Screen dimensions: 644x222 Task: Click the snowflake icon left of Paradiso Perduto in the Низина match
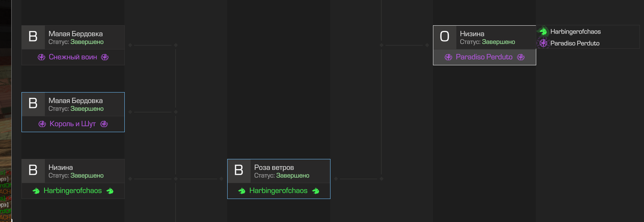[x=448, y=57]
